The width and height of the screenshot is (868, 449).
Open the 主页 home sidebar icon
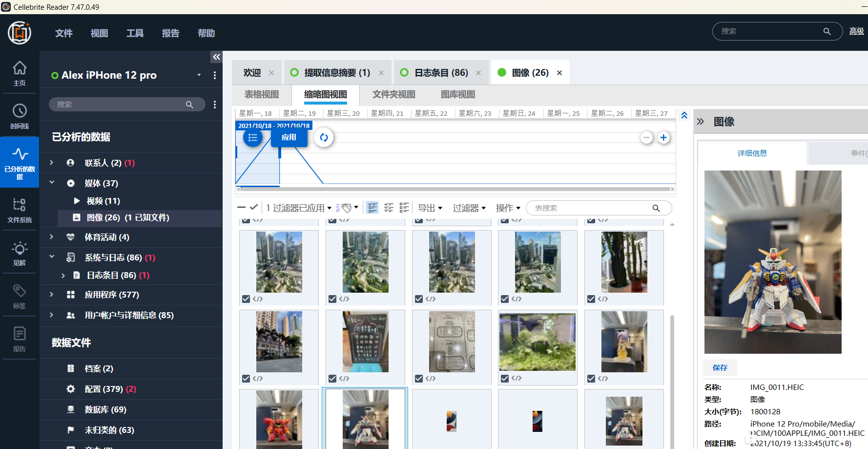pos(20,73)
